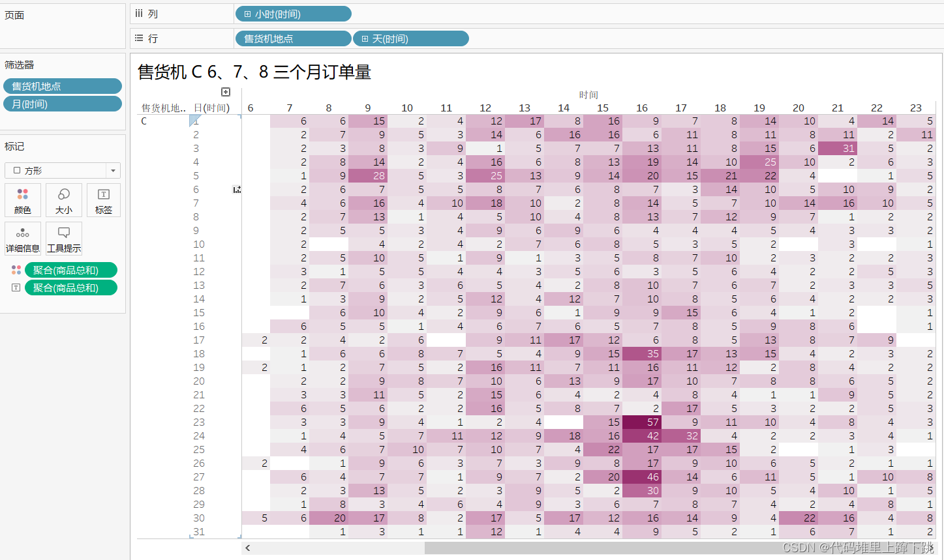Click day row label 30
944x560 pixels.
tap(199, 518)
